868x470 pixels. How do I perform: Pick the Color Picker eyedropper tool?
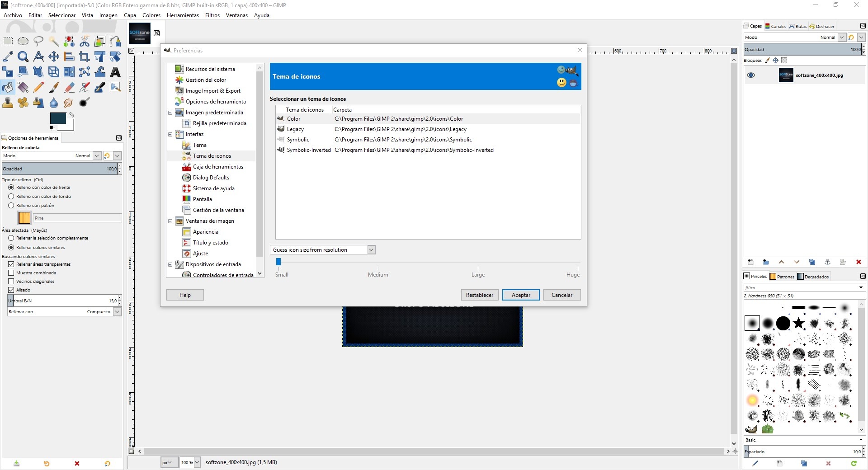click(8, 56)
